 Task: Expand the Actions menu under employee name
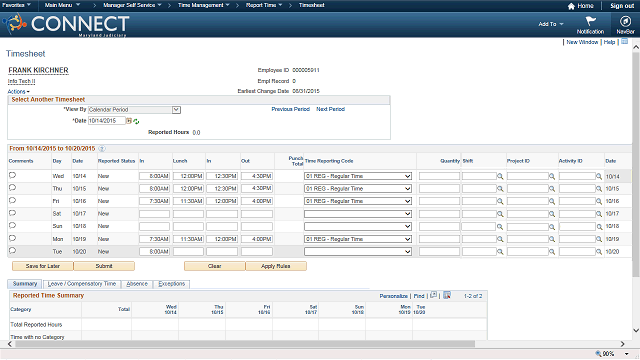click(x=18, y=91)
